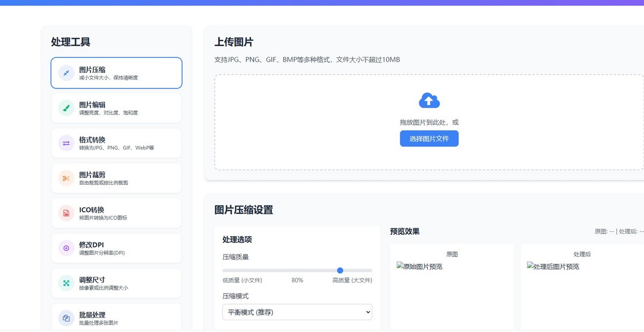The width and height of the screenshot is (644, 332).
Task: Open 图片裁剪 tool label
Action: click(x=92, y=175)
